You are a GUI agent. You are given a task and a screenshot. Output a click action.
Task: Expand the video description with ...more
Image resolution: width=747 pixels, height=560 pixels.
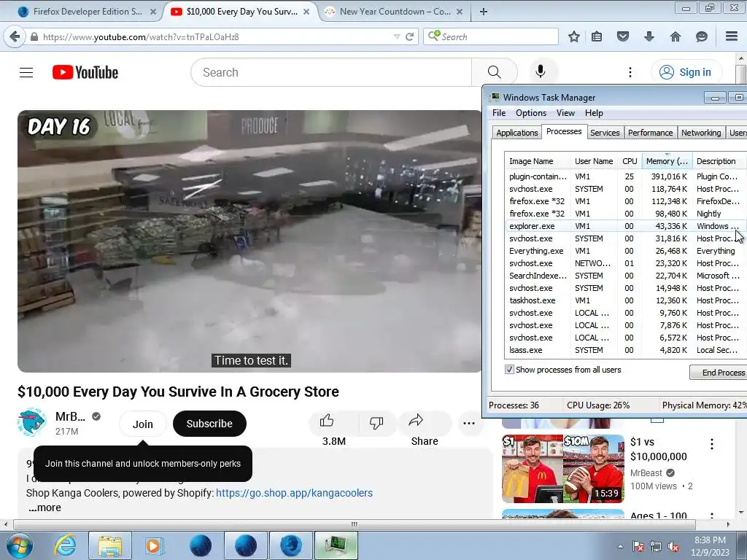click(x=44, y=507)
